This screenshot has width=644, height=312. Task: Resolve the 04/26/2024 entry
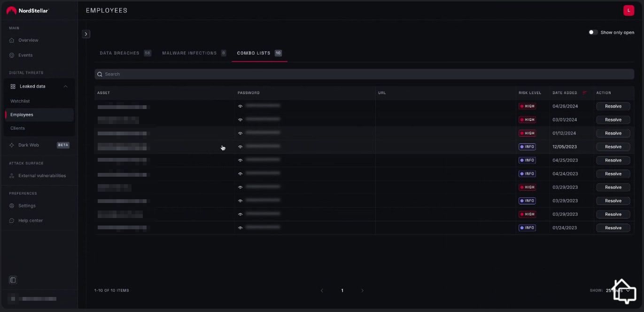pyautogui.click(x=613, y=106)
